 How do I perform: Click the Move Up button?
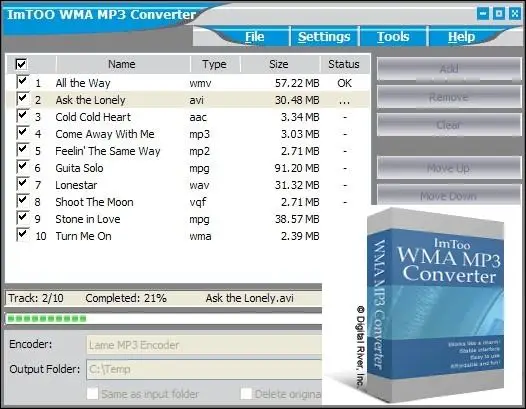(x=449, y=168)
